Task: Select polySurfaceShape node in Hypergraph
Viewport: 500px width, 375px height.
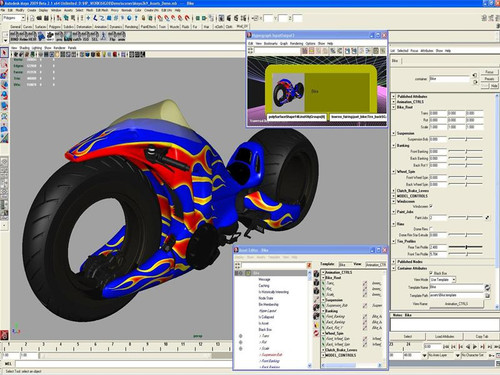Action: 297,117
